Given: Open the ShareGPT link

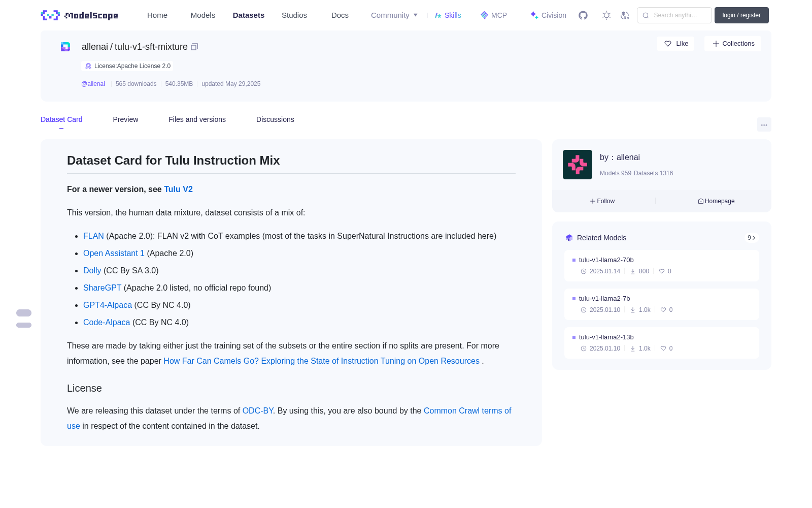Looking at the screenshot, I should coord(103,288).
